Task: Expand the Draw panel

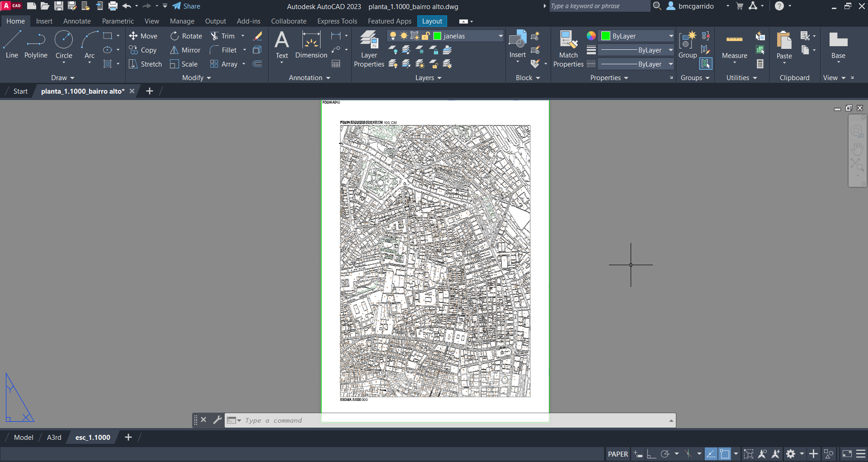Action: (x=62, y=78)
